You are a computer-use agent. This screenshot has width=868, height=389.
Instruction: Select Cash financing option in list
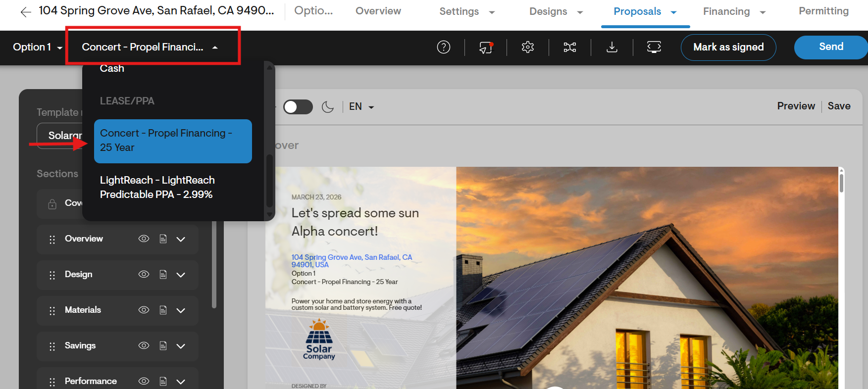(x=112, y=69)
